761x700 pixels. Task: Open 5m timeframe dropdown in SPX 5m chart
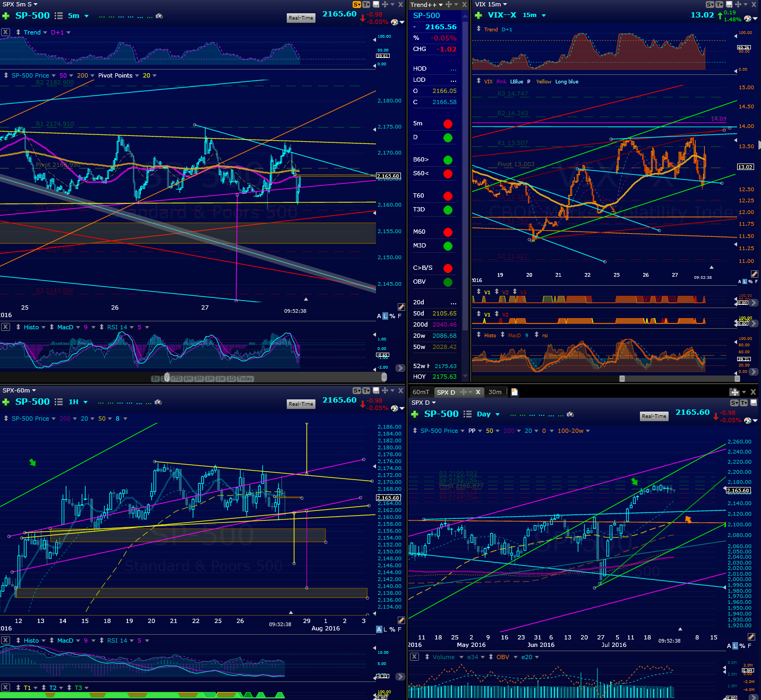pyautogui.click(x=87, y=16)
